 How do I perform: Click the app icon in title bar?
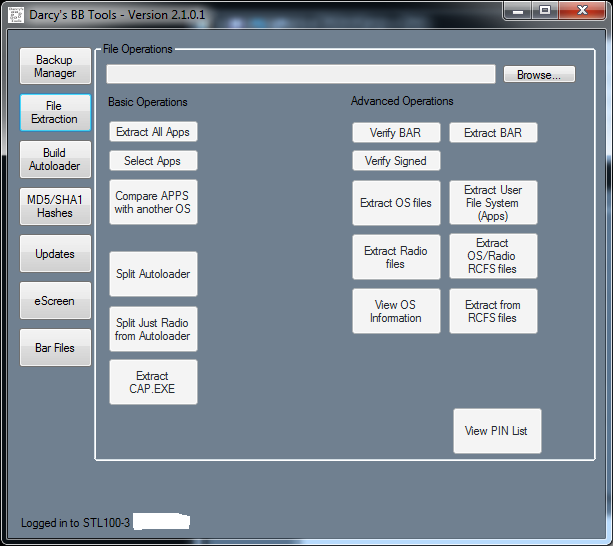(x=15, y=15)
